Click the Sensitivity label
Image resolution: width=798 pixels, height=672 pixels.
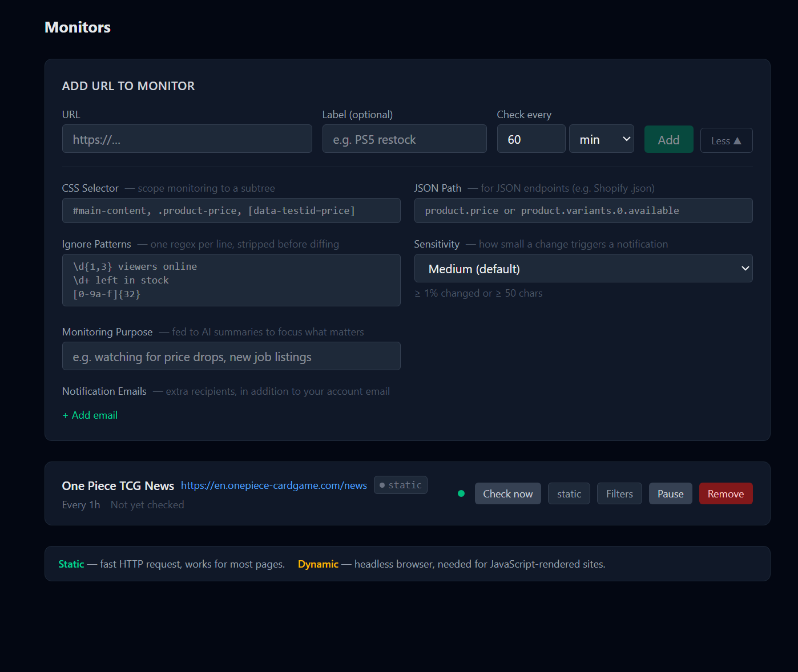click(437, 244)
